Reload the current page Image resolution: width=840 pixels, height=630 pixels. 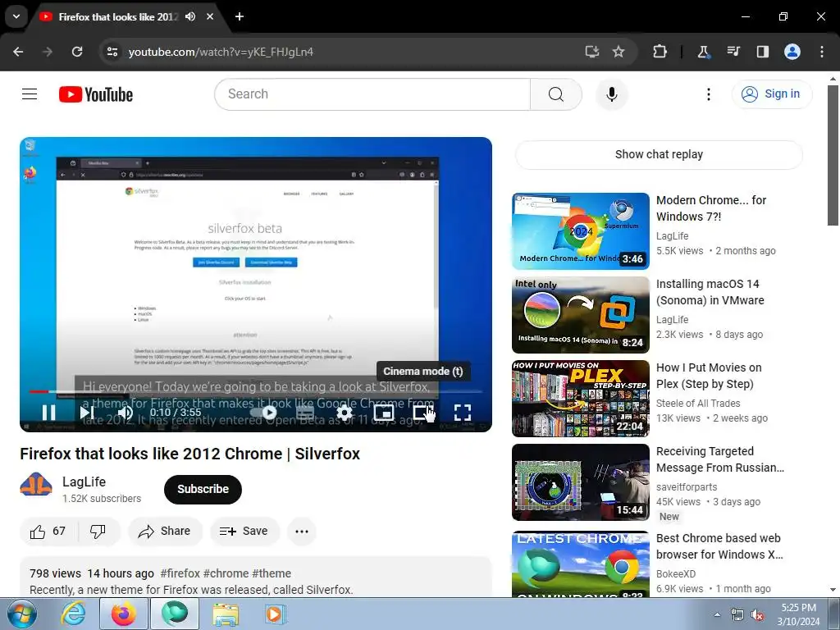pos(77,52)
